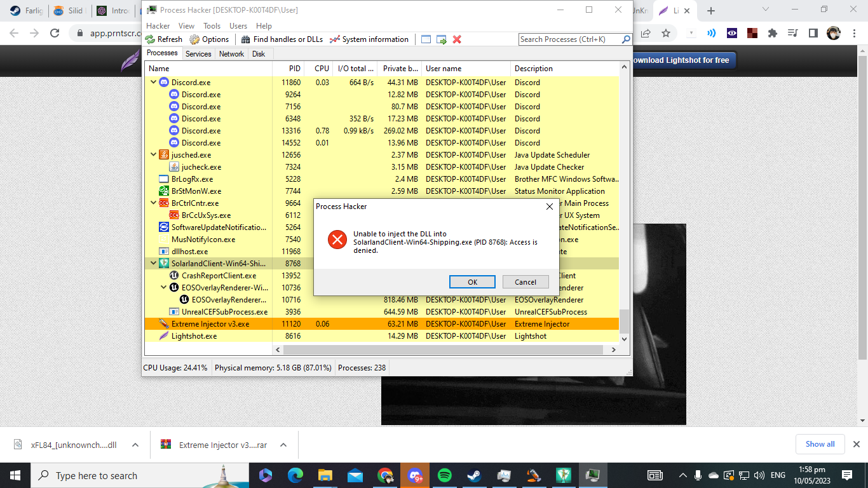This screenshot has height=488, width=868.
Task: Open Options from the gear icon
Action: tap(194, 39)
